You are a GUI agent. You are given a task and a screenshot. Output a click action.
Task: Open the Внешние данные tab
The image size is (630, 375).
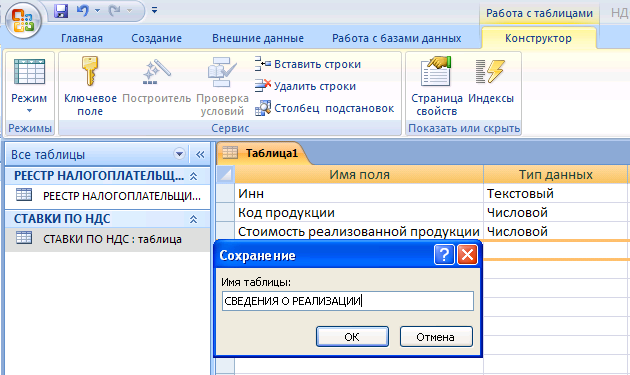pyautogui.click(x=258, y=38)
